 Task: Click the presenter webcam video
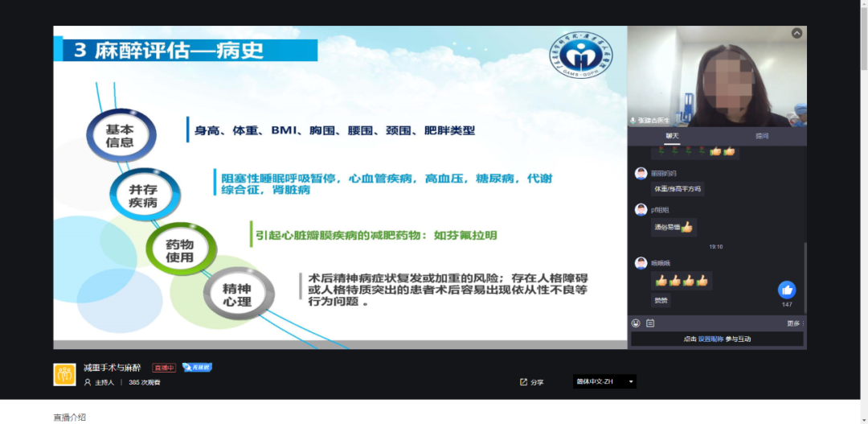717,76
